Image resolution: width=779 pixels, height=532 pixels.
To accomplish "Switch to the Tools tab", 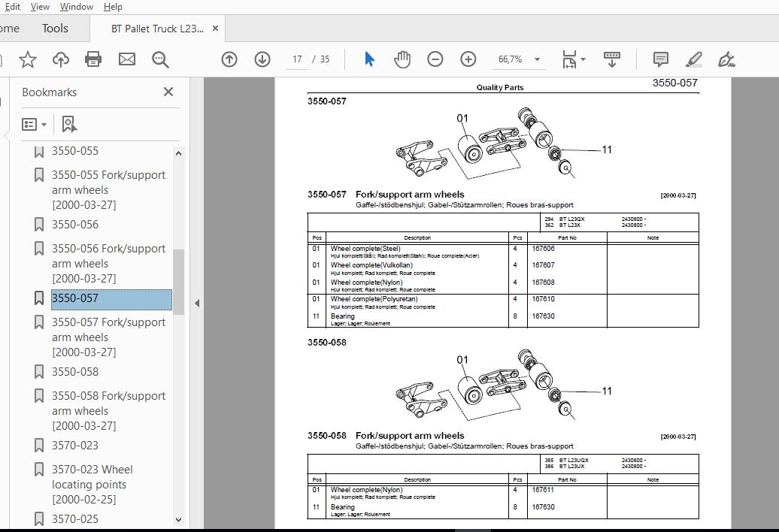I will click(x=55, y=29).
